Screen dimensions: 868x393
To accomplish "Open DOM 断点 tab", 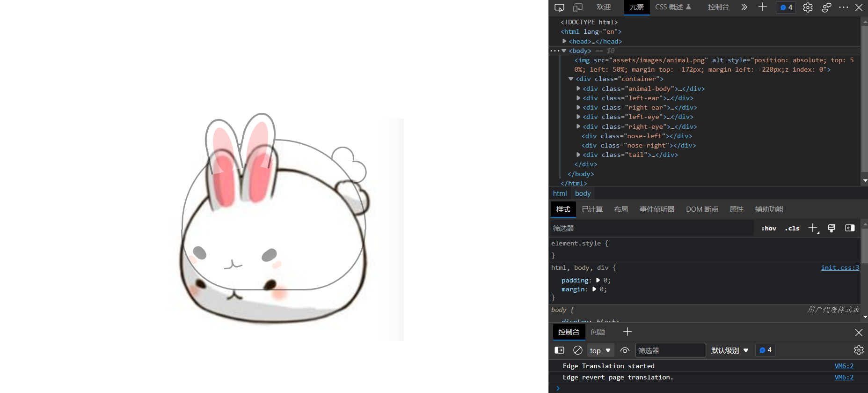I will pyautogui.click(x=702, y=209).
